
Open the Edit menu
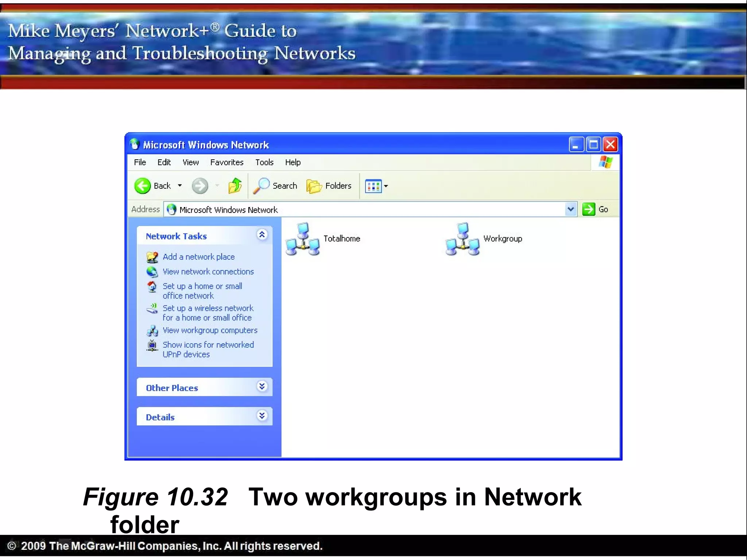(x=164, y=162)
